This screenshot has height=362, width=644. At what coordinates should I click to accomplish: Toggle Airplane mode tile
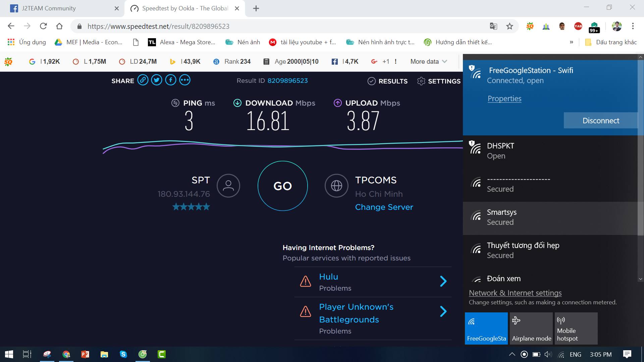[x=531, y=328]
